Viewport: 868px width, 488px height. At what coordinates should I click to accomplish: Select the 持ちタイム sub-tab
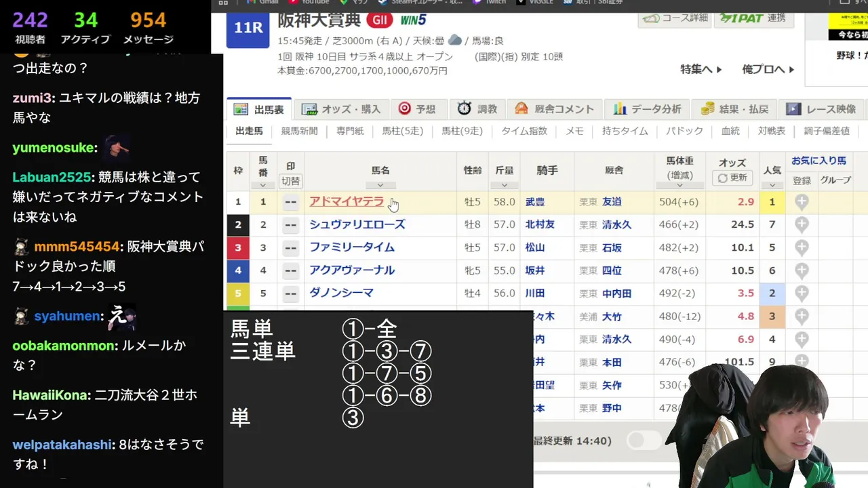point(626,131)
